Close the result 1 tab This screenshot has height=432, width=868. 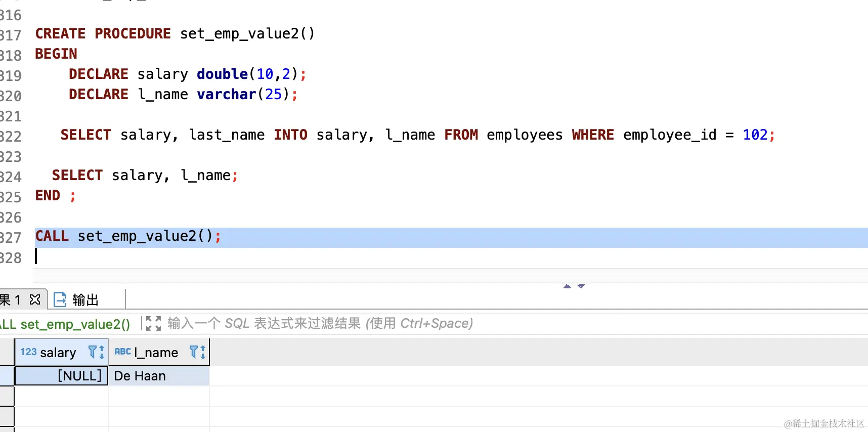tap(35, 299)
